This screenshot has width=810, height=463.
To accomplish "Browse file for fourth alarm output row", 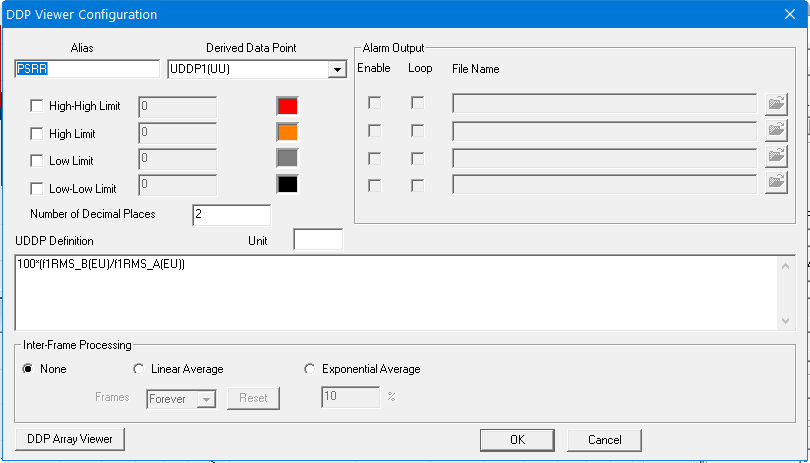I will [776, 183].
